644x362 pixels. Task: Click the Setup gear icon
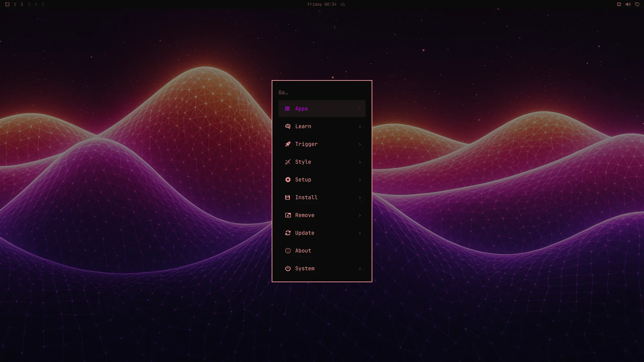(x=288, y=180)
